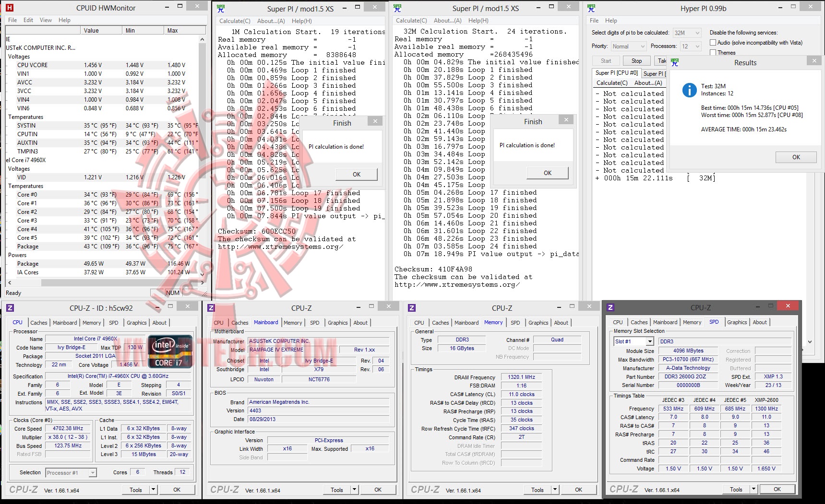Switch to Caches tab in CPU-Z h5cw92 window
Screen dimensions: 825x504
coord(39,323)
